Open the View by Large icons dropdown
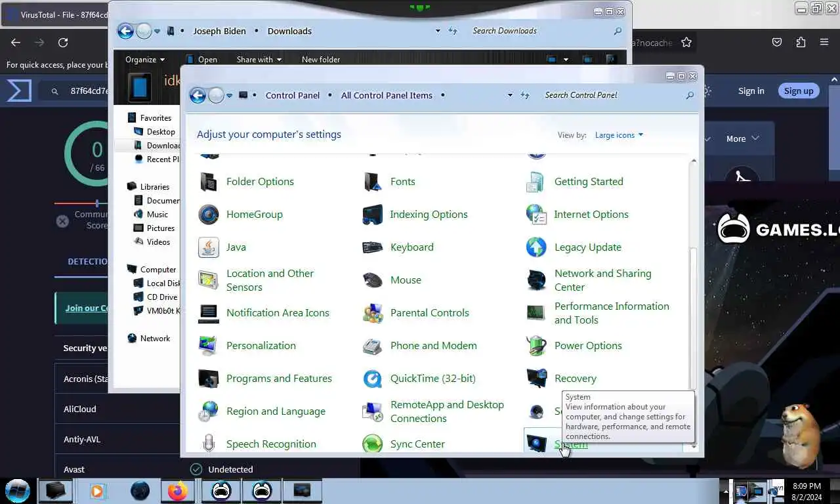The height and width of the screenshot is (504, 840). click(x=619, y=135)
